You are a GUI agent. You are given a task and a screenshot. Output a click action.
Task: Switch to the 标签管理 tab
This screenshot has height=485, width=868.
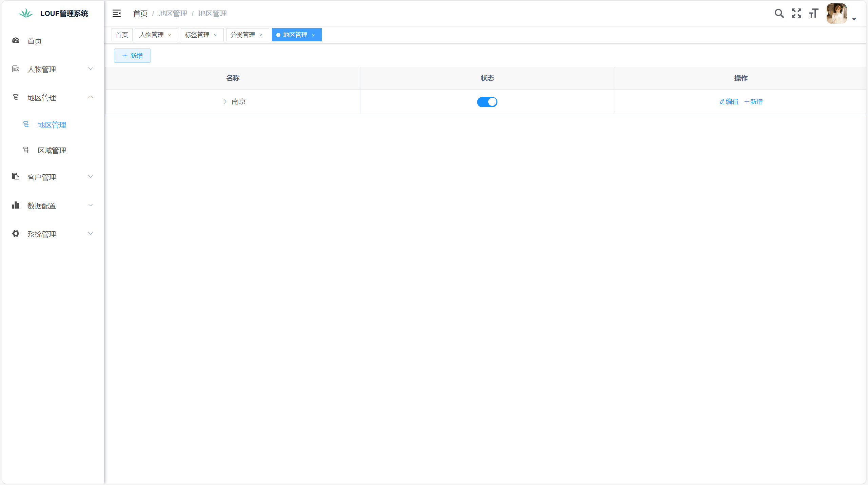click(x=197, y=35)
